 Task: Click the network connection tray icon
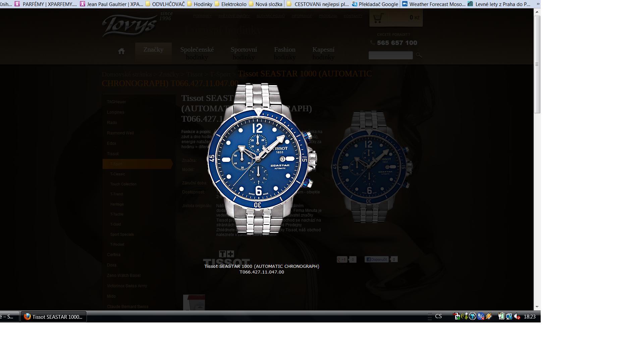pyautogui.click(x=509, y=316)
